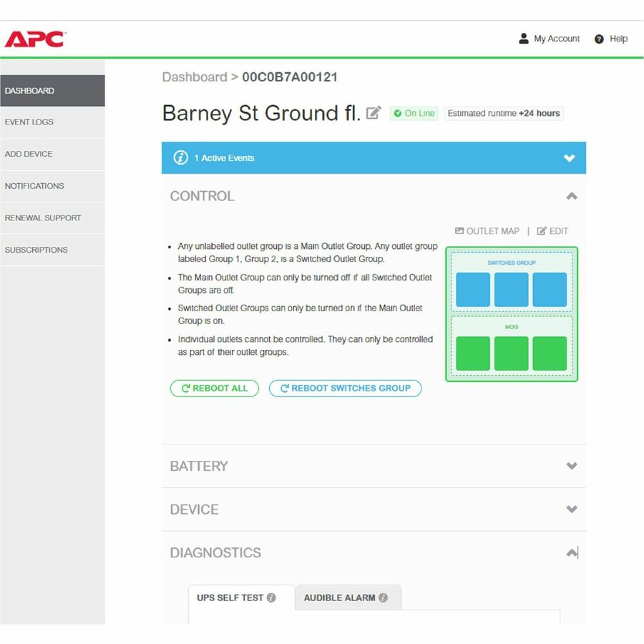This screenshot has width=644, height=644.
Task: Select the middle outlet in MOG group
Action: pos(511,353)
